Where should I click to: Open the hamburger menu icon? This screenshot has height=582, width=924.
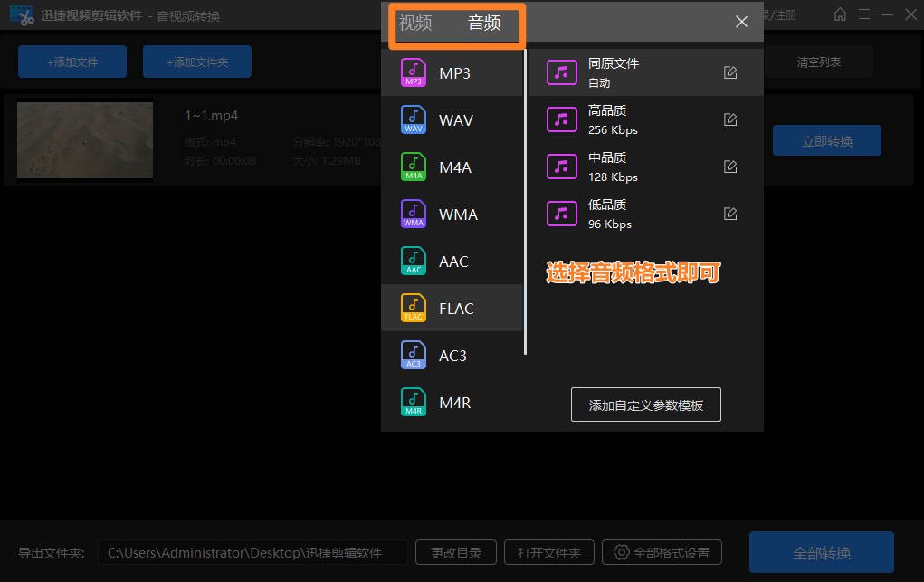point(864,14)
